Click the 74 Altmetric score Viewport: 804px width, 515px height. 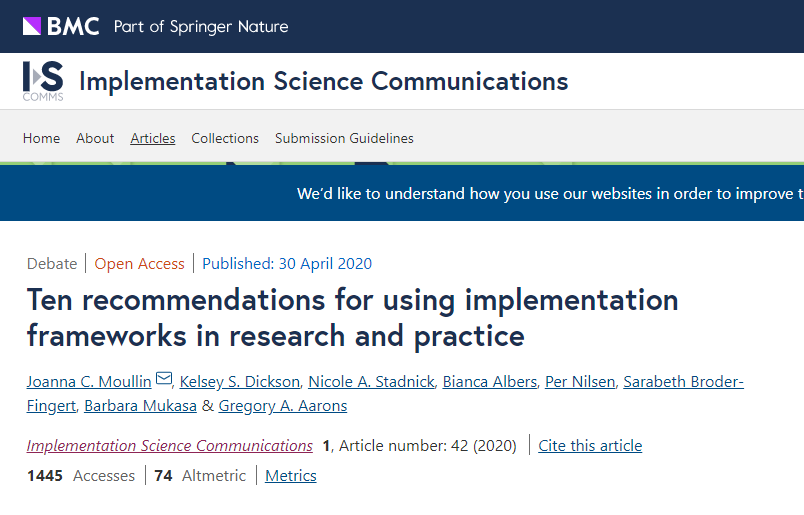point(200,476)
